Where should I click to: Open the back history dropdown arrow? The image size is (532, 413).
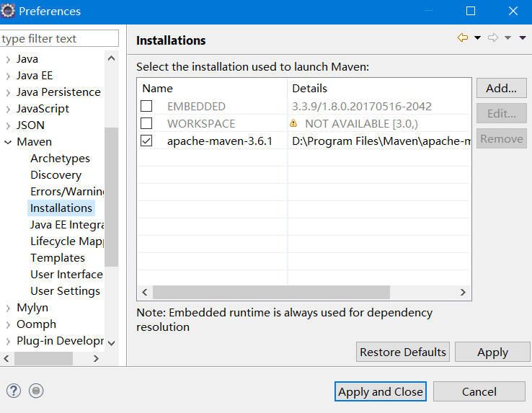477,38
